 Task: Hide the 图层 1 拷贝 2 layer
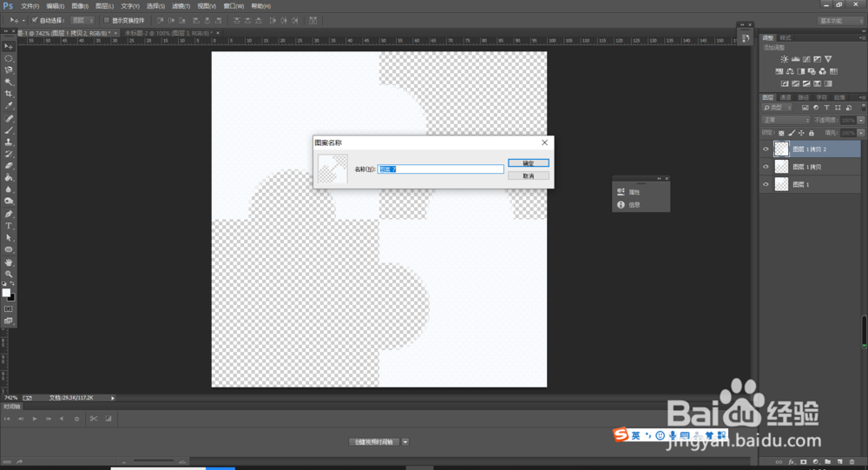(766, 149)
